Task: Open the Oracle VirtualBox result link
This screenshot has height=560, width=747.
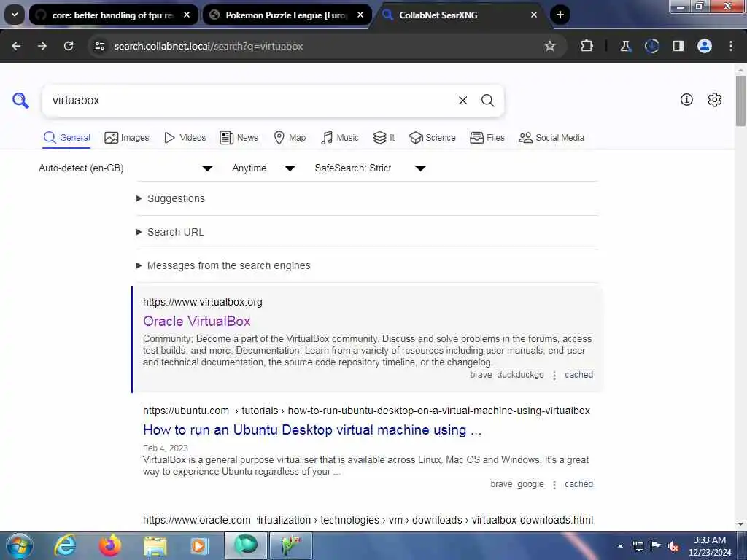Action: tap(197, 322)
